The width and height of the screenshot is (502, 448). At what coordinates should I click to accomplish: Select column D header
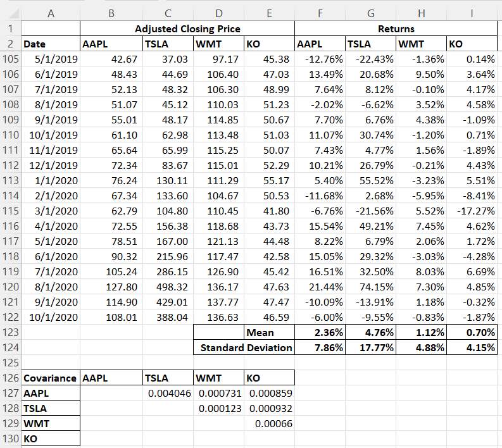click(218, 13)
